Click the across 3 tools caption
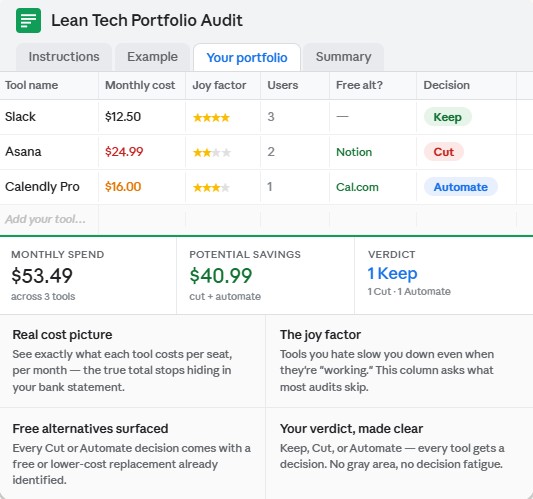 coord(43,296)
